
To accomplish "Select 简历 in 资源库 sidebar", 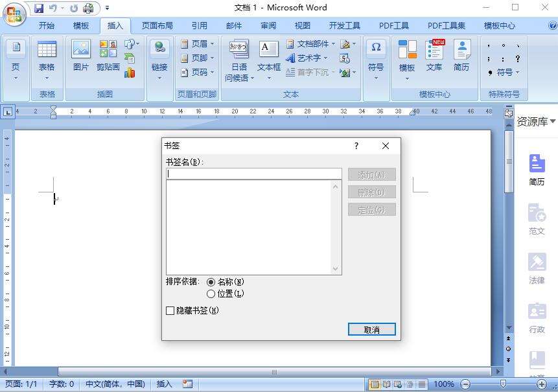I will pos(537,170).
